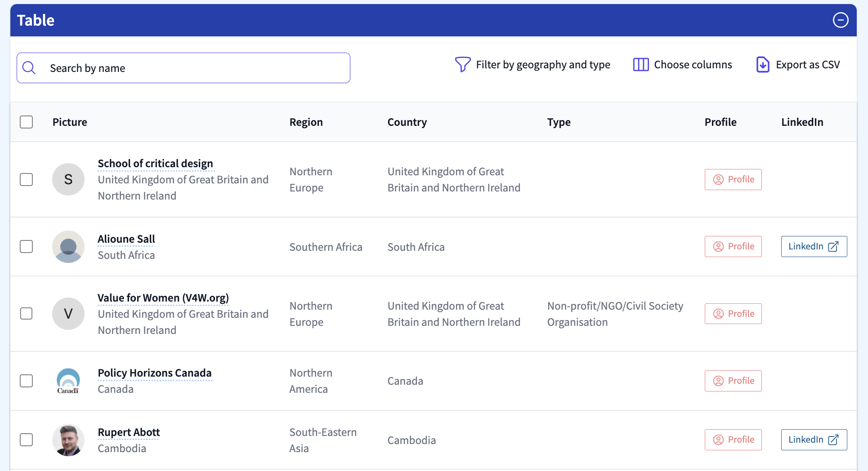Viewport: 868px width, 471px height.
Task: Open Filter by geography and type
Action: coord(542,65)
